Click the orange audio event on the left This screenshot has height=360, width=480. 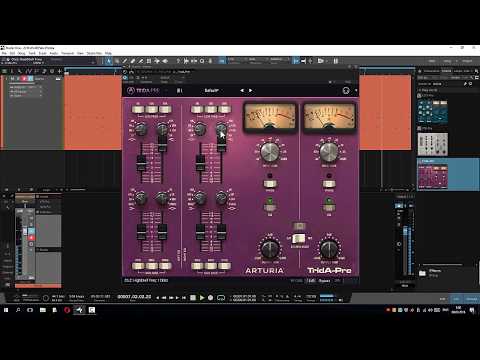click(x=93, y=113)
